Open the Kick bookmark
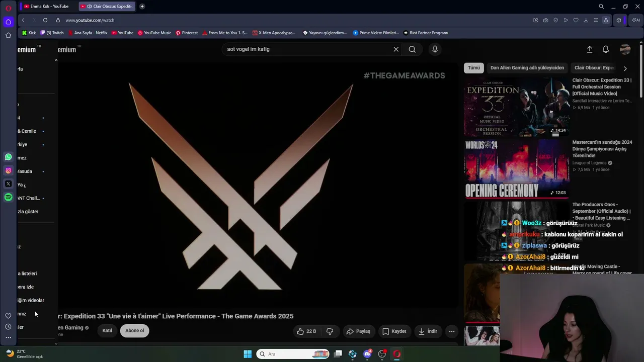 tap(29, 33)
